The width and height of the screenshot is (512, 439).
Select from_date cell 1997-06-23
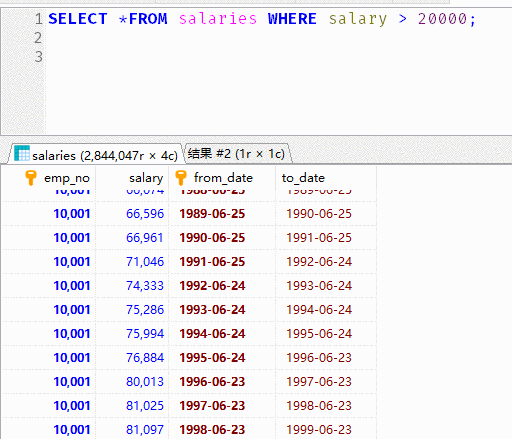coord(222,406)
